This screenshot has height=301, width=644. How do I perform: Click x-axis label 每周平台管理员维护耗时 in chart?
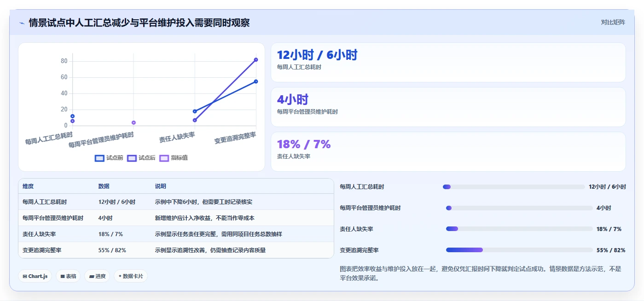tap(101, 140)
